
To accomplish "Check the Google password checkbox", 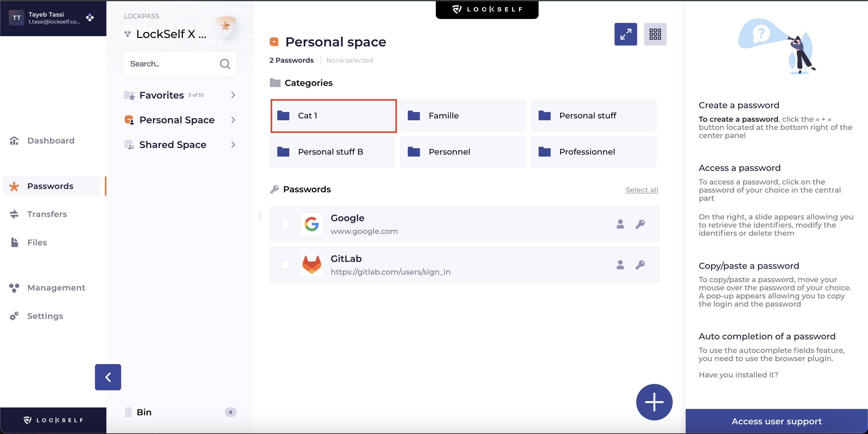I will [x=285, y=224].
